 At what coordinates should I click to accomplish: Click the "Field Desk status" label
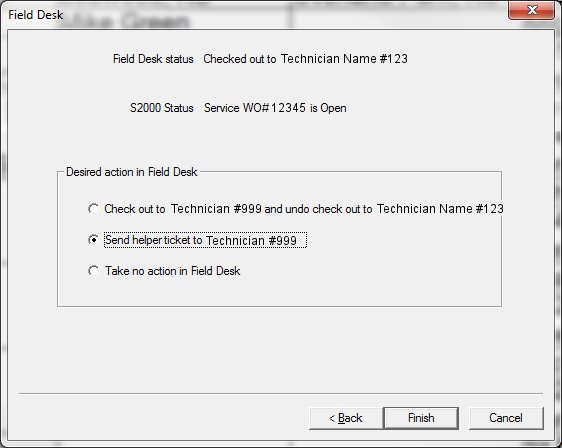tap(153, 59)
